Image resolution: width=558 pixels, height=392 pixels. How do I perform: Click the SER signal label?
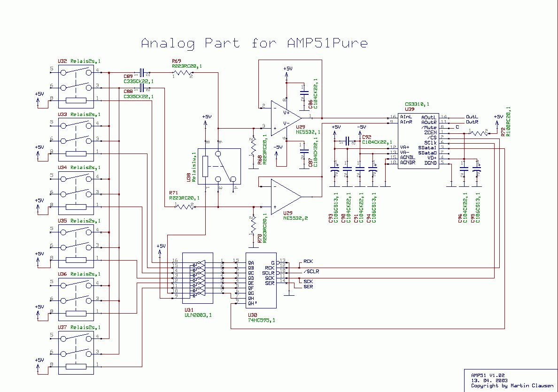(308, 287)
